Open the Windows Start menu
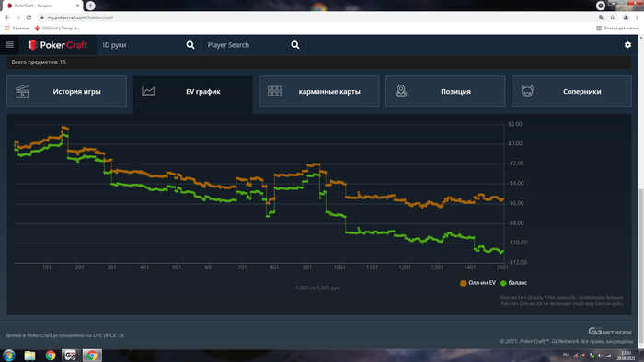644x362 pixels. 8,356
